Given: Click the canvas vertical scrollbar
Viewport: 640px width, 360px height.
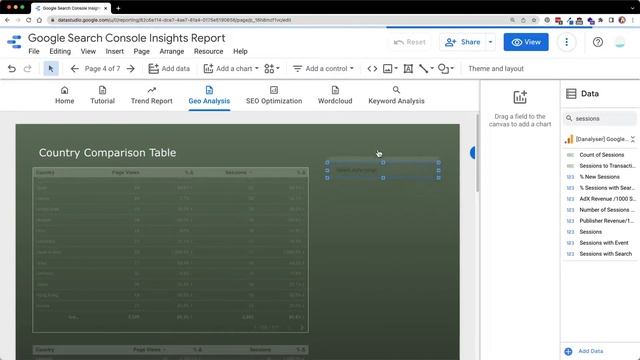Looking at the screenshot, I should [x=478, y=153].
